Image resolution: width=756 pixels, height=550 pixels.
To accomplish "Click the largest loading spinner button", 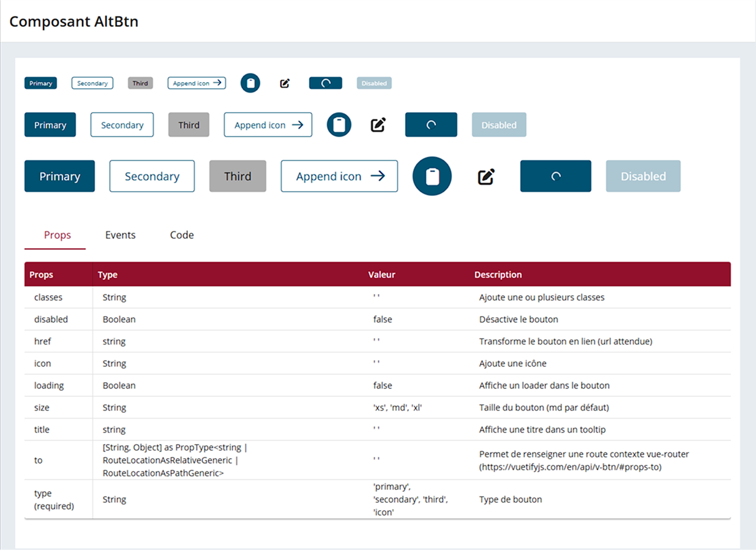I will coord(556,176).
